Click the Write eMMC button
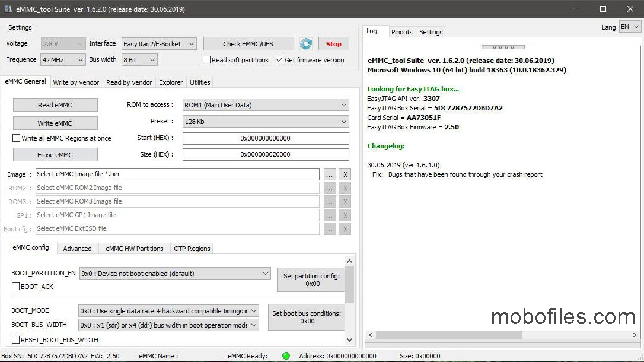This screenshot has width=644, height=362. [55, 123]
